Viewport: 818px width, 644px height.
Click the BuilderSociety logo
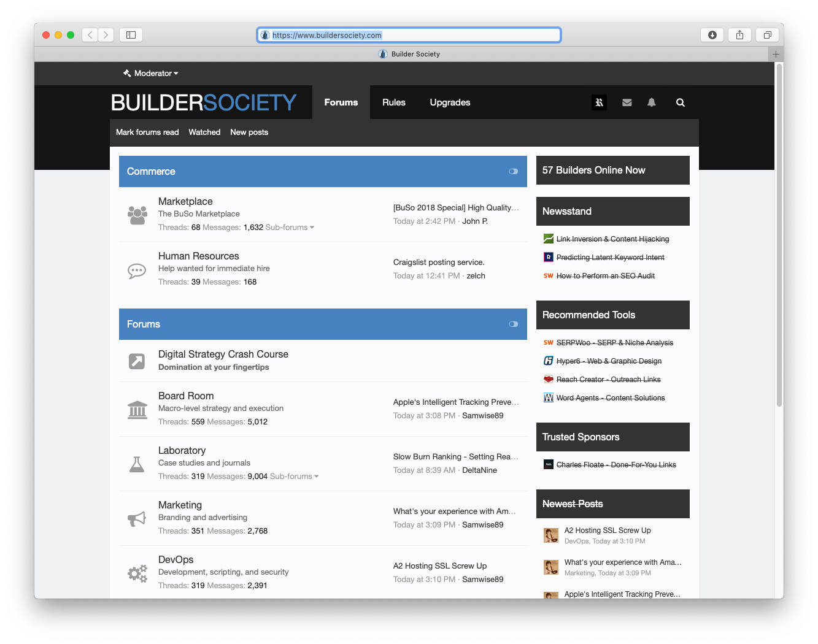pos(204,102)
